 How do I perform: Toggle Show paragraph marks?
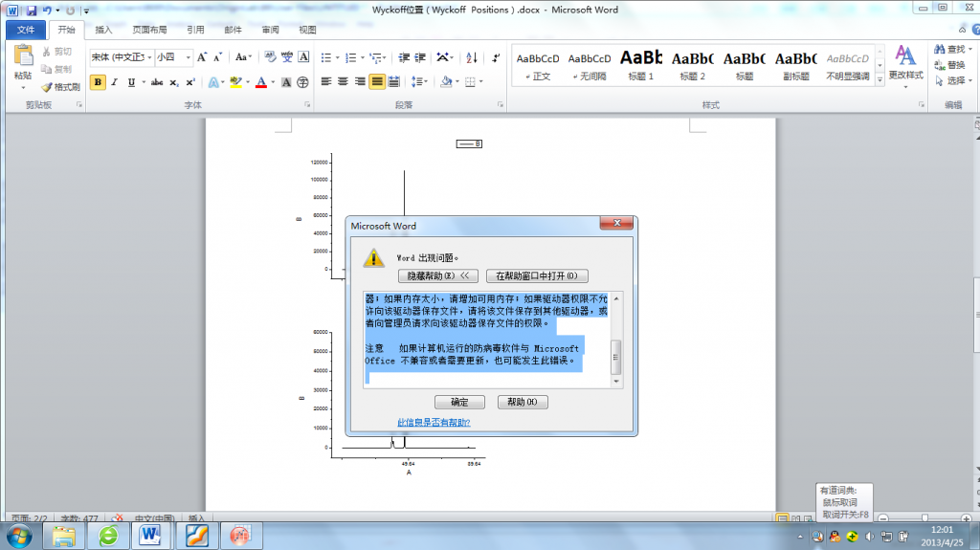(496, 57)
